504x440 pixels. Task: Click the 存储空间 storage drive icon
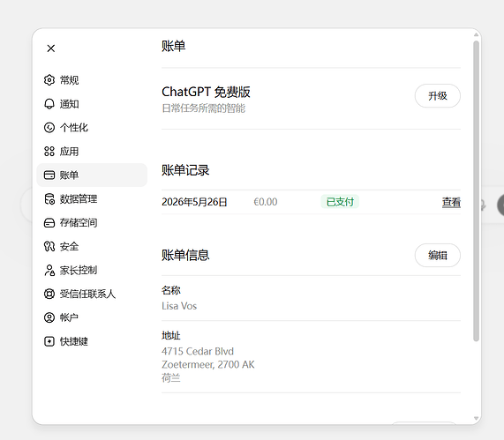49,222
